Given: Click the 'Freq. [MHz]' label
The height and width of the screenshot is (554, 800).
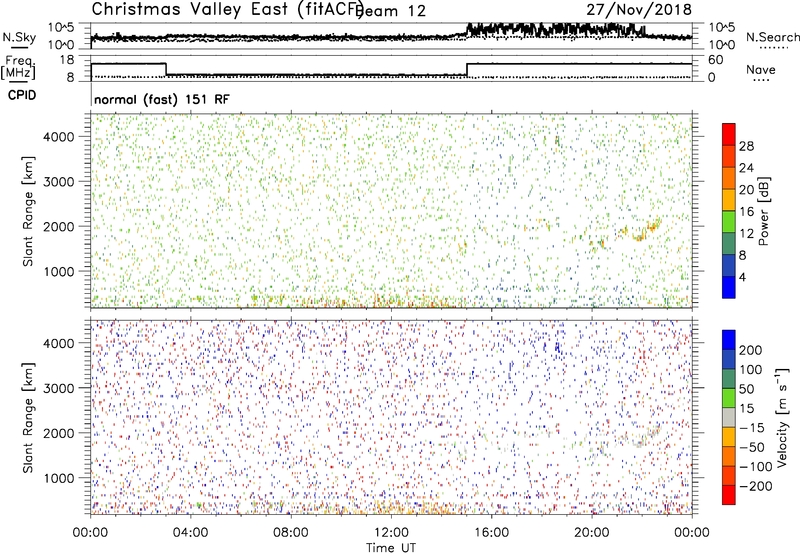Looking at the screenshot, I should 19,67.
